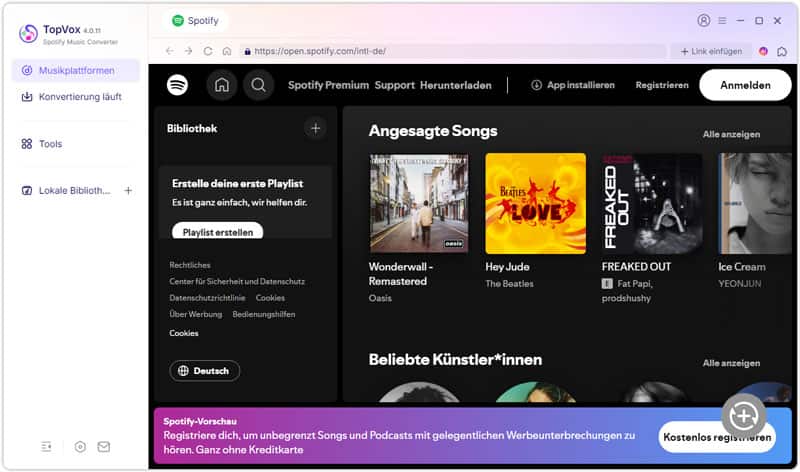Go forward with the browser forward arrow

(188, 51)
